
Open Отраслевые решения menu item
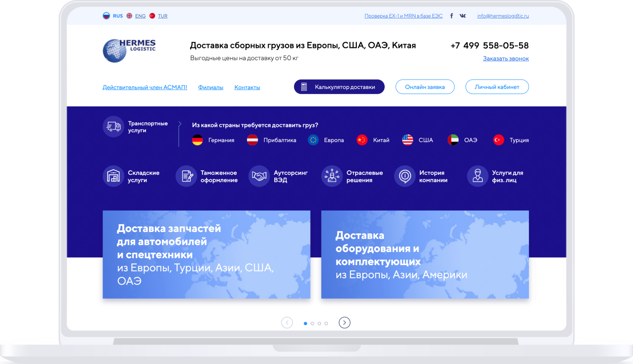(x=365, y=176)
